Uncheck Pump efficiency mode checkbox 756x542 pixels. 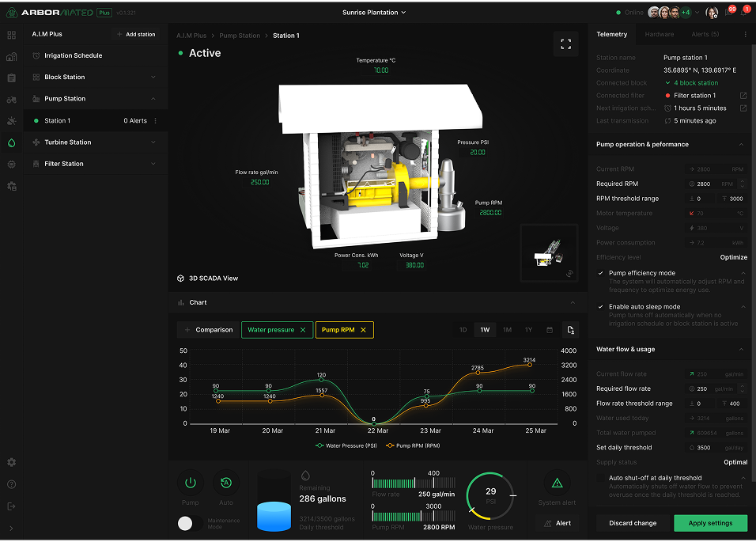(601, 273)
